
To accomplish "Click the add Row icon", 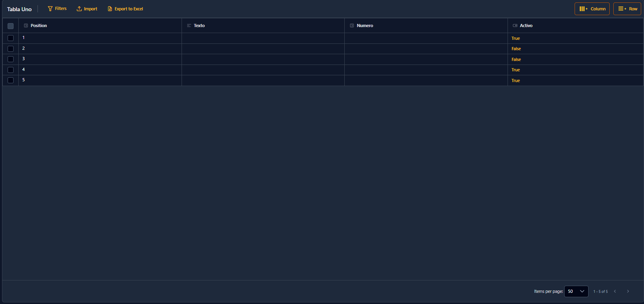I will click(x=622, y=9).
